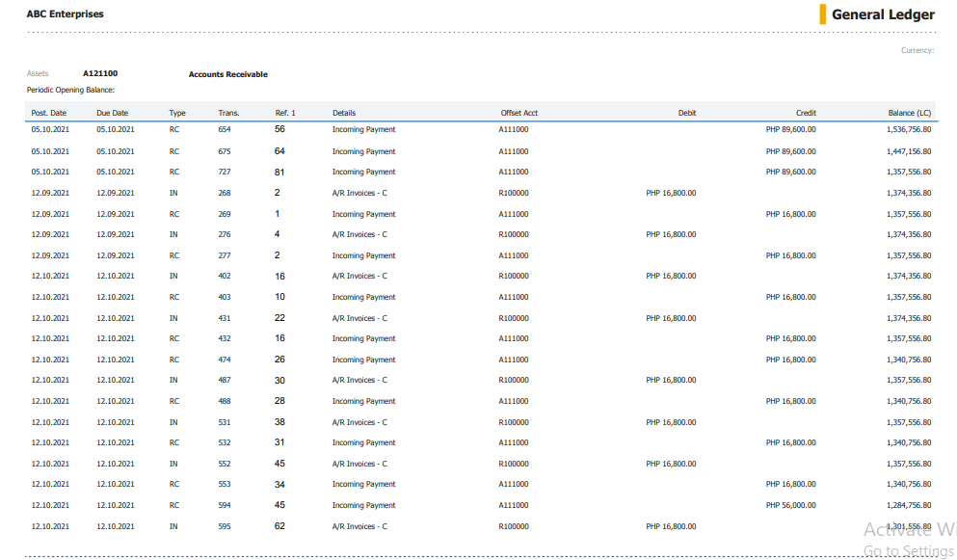Click balance value 1,284,756.80

pyautogui.click(x=909, y=506)
